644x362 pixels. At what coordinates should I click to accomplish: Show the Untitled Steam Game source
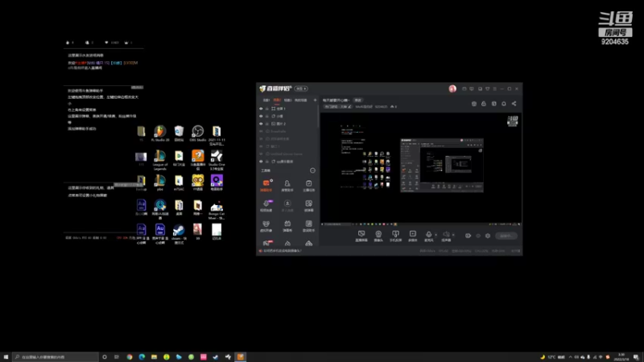click(x=261, y=154)
